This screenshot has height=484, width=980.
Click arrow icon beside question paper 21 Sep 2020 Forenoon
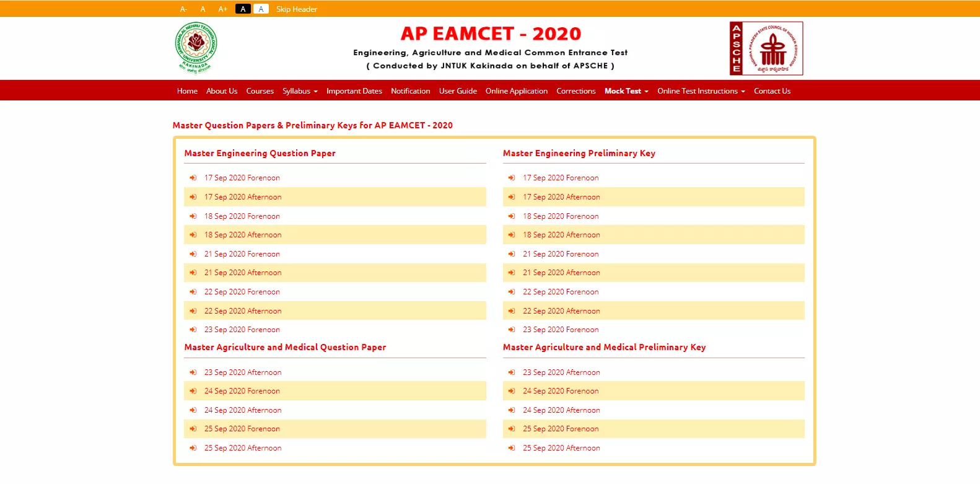tap(193, 254)
